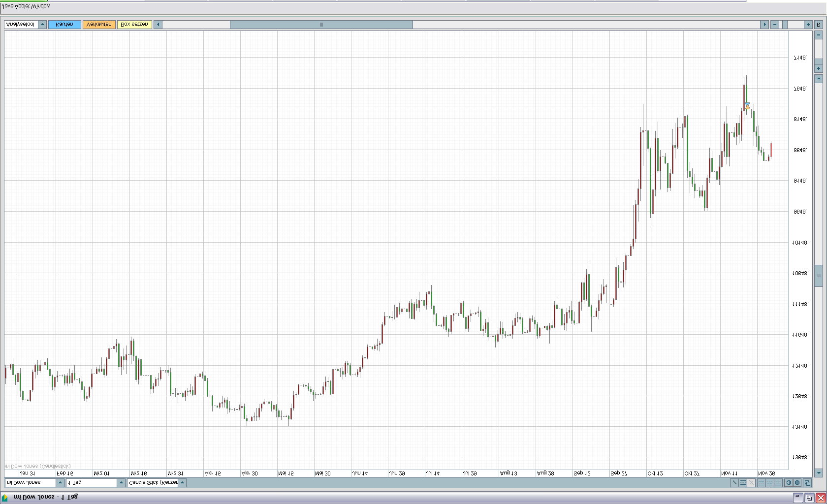Image resolution: width=827 pixels, height=504 pixels.
Task: Open the 1 Tag timeframe dropdown
Action: coord(121,483)
